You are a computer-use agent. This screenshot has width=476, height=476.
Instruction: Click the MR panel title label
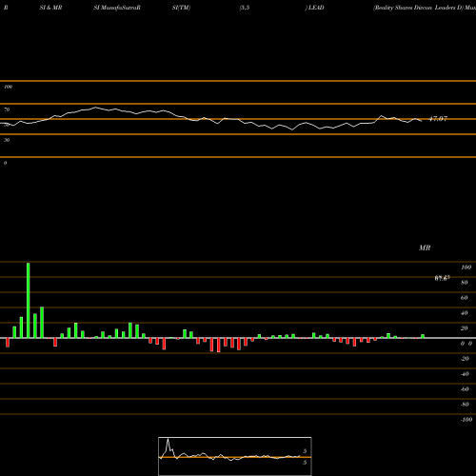[425, 248]
